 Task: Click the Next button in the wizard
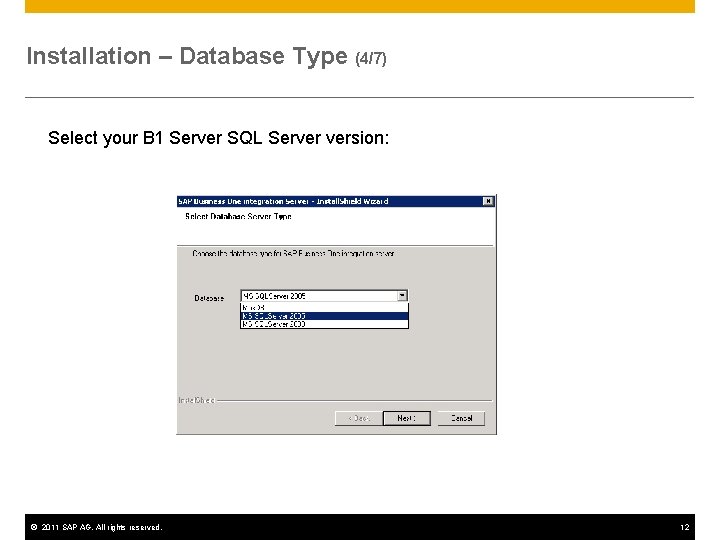pyautogui.click(x=406, y=418)
